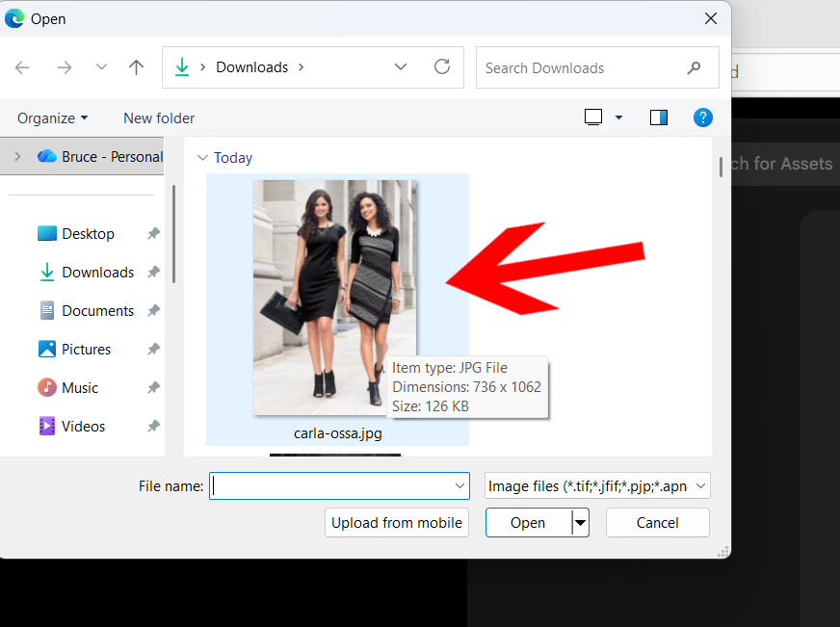
Task: Open the Open button's split dropdown arrow
Action: [x=580, y=523]
